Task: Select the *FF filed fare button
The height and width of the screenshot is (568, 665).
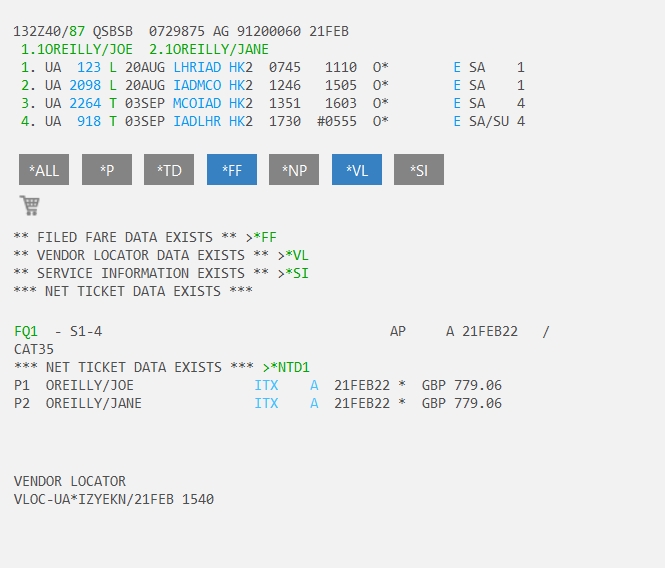Action: coord(232,170)
